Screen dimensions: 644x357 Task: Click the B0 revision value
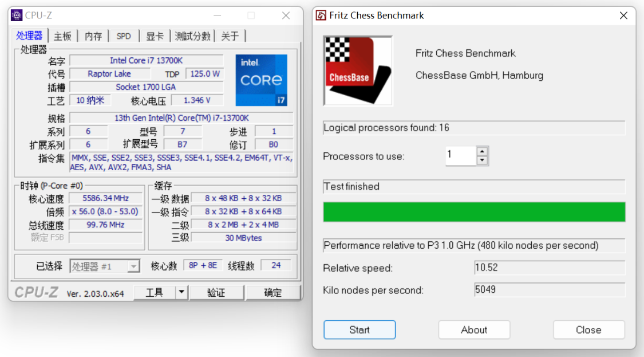tap(274, 144)
